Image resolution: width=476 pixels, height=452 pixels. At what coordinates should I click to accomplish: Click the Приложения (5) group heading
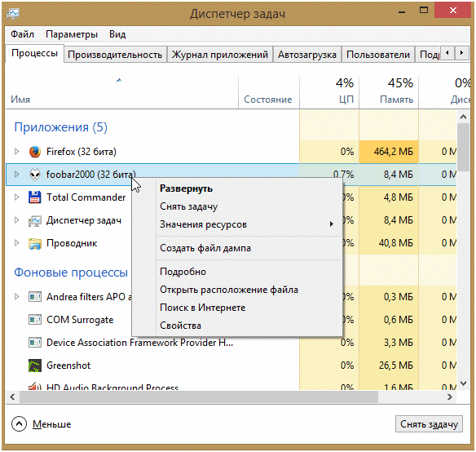[x=60, y=127]
